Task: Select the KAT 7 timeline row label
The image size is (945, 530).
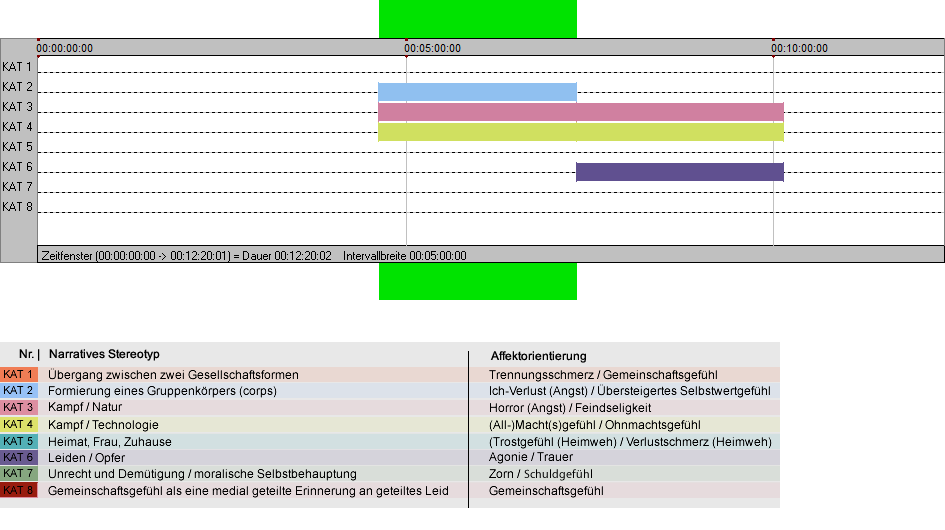Action: pyautogui.click(x=17, y=186)
